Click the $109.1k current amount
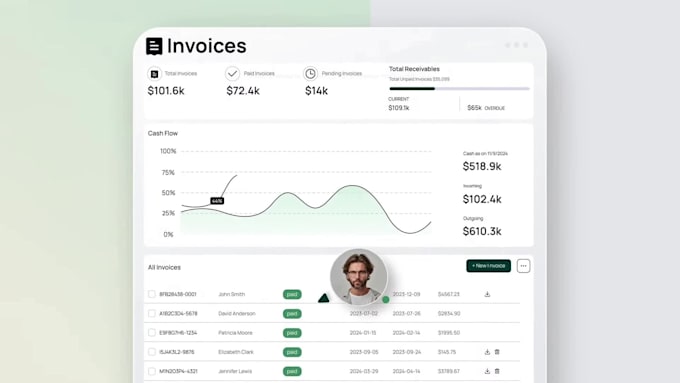Screen dimensions: 680x383 [399, 108]
